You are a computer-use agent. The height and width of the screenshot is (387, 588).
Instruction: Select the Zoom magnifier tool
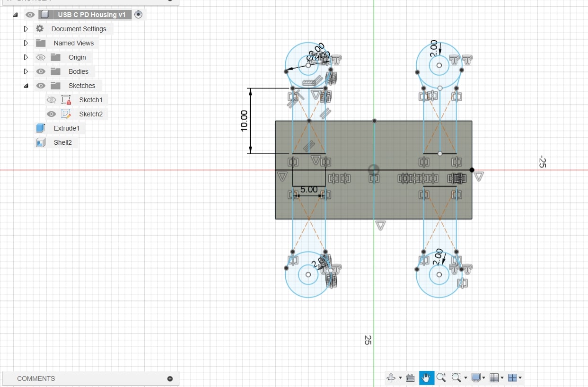[441, 378]
